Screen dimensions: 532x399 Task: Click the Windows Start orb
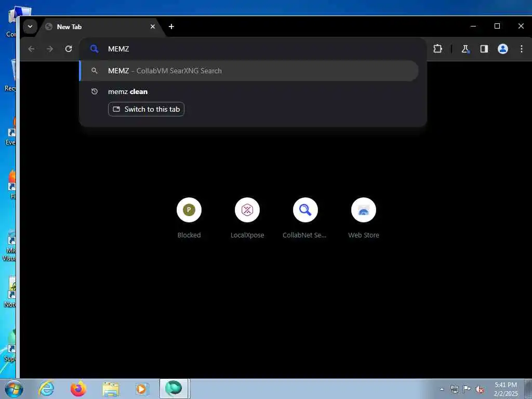(14, 389)
